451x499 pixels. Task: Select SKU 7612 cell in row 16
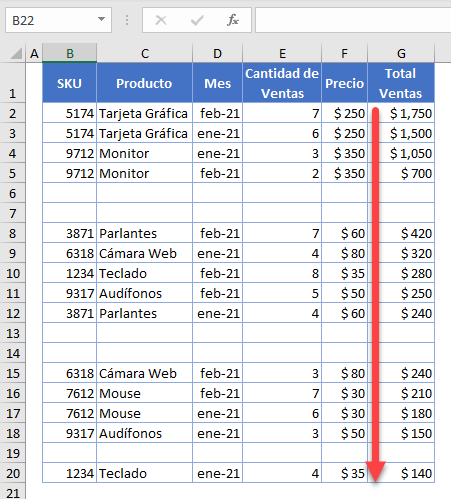(x=69, y=393)
